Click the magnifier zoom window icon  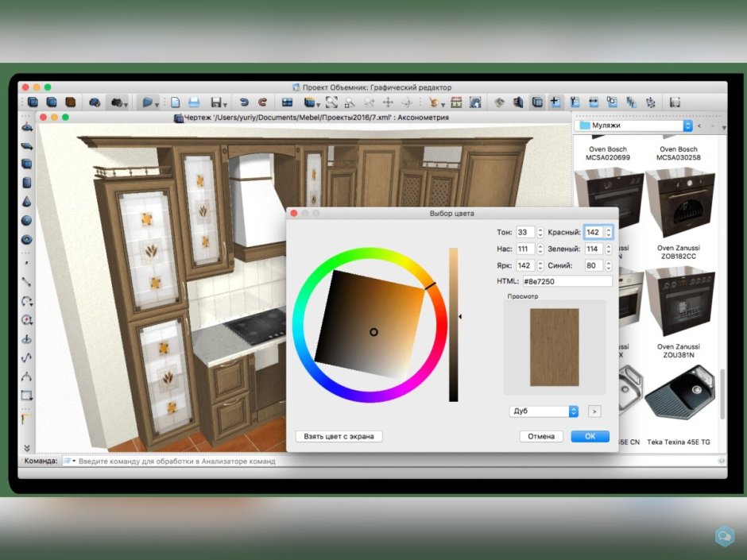350,102
